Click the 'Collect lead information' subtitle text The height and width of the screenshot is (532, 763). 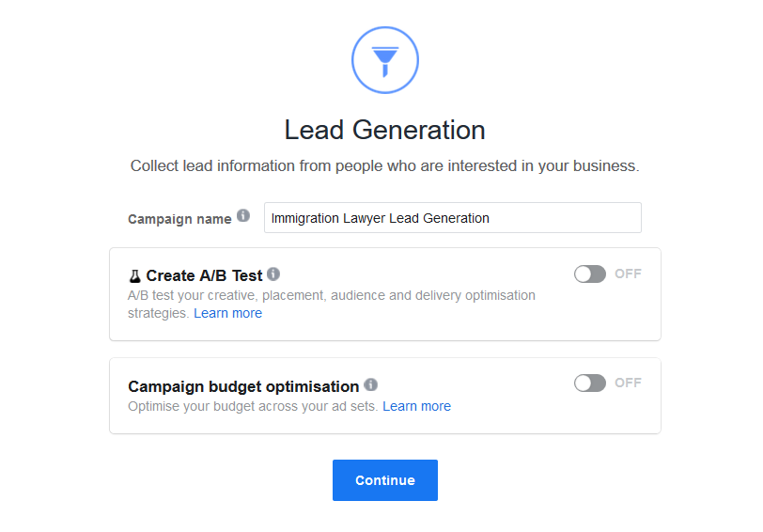[385, 166]
